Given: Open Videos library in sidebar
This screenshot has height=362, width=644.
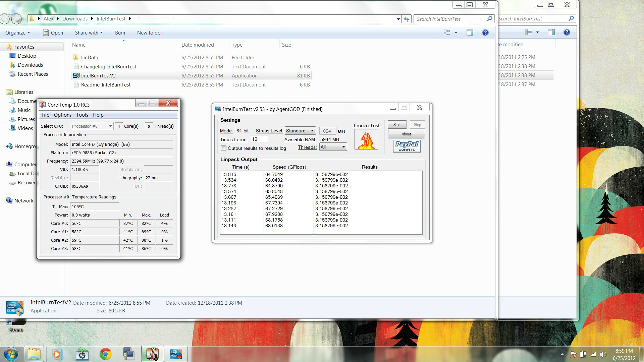Looking at the screenshot, I should click(25, 128).
